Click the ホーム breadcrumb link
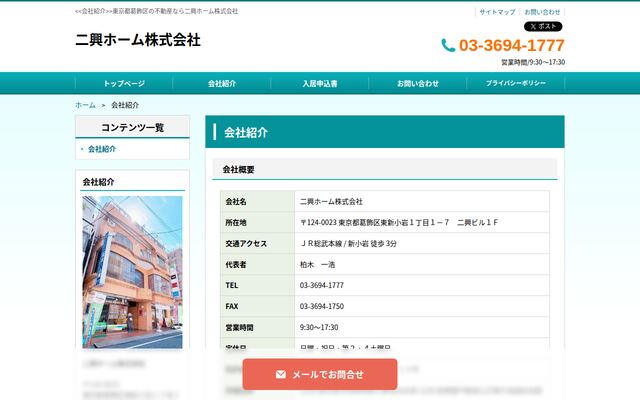 [85, 105]
